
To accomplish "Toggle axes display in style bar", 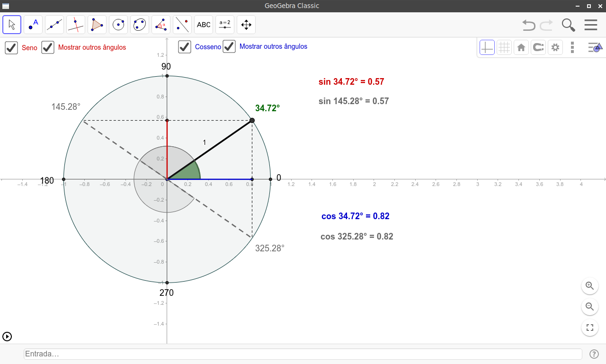I will click(x=487, y=47).
